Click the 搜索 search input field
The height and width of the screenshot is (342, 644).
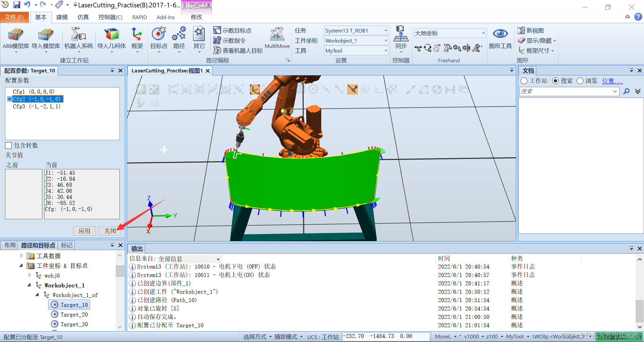[569, 91]
